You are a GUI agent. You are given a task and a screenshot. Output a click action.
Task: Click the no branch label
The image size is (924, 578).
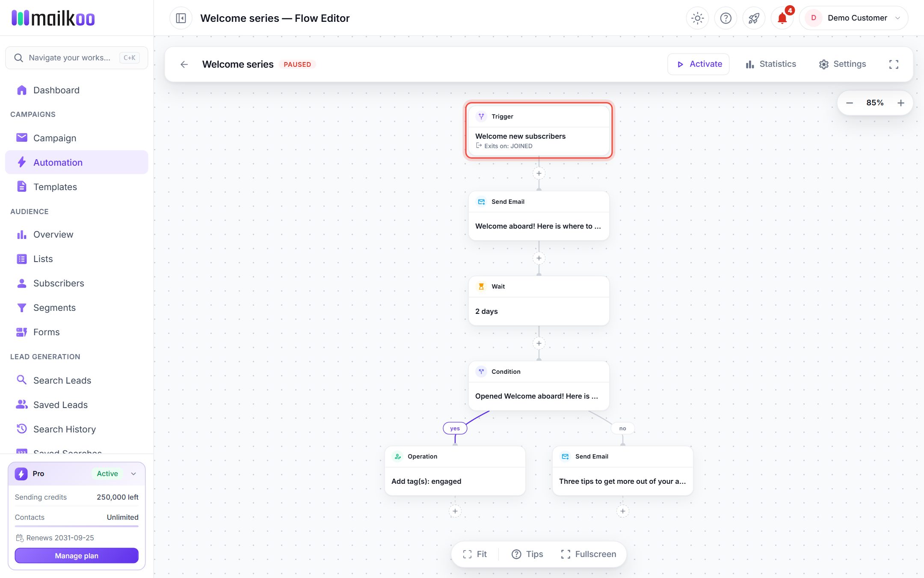coord(623,428)
